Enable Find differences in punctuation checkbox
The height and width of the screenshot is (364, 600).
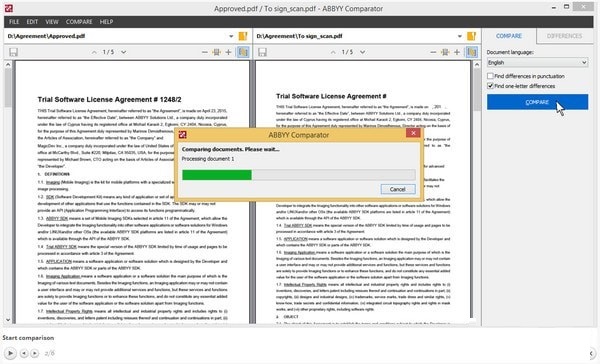(490, 76)
